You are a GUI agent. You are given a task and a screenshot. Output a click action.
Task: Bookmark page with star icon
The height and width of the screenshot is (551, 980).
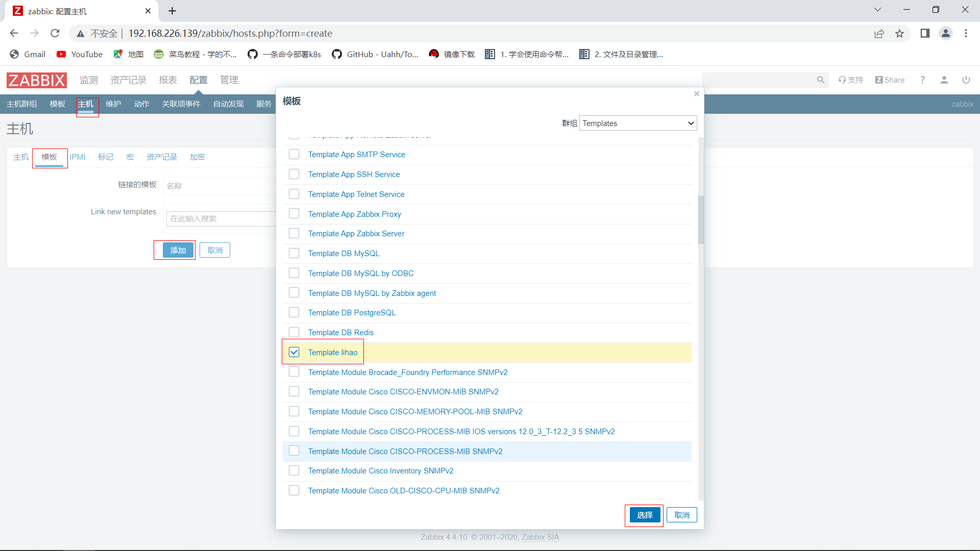(899, 34)
